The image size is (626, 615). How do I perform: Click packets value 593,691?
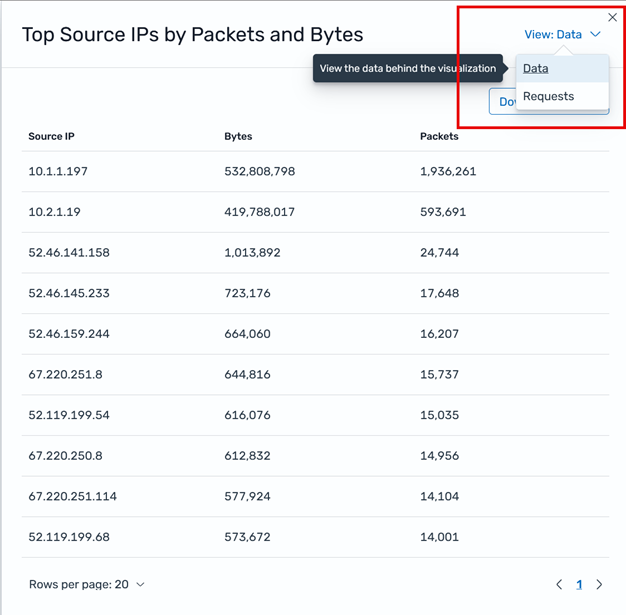point(443,212)
